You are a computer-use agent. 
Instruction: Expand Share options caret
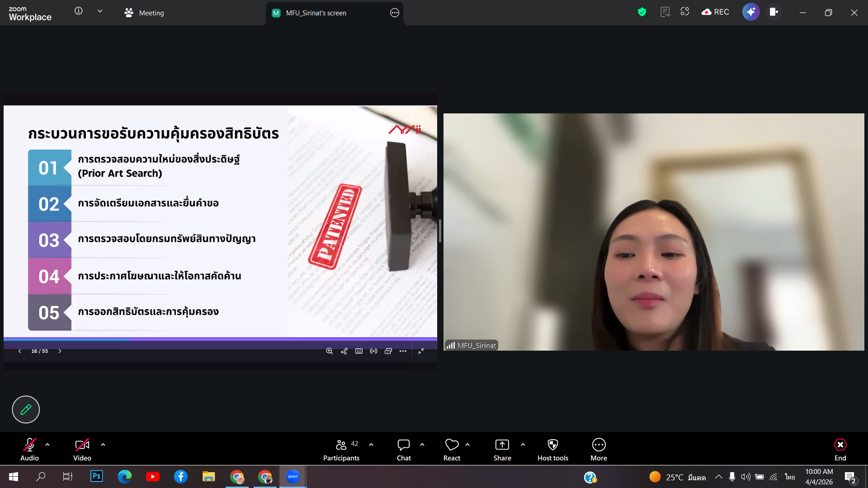pos(523,445)
